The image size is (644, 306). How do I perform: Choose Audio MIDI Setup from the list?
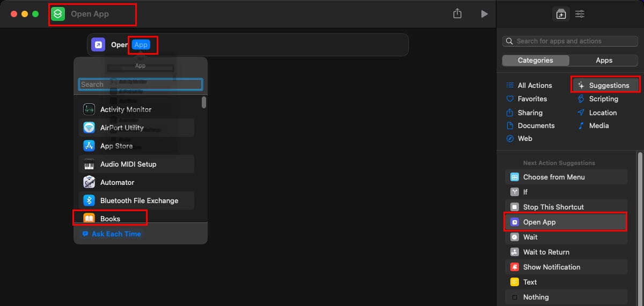coord(136,164)
